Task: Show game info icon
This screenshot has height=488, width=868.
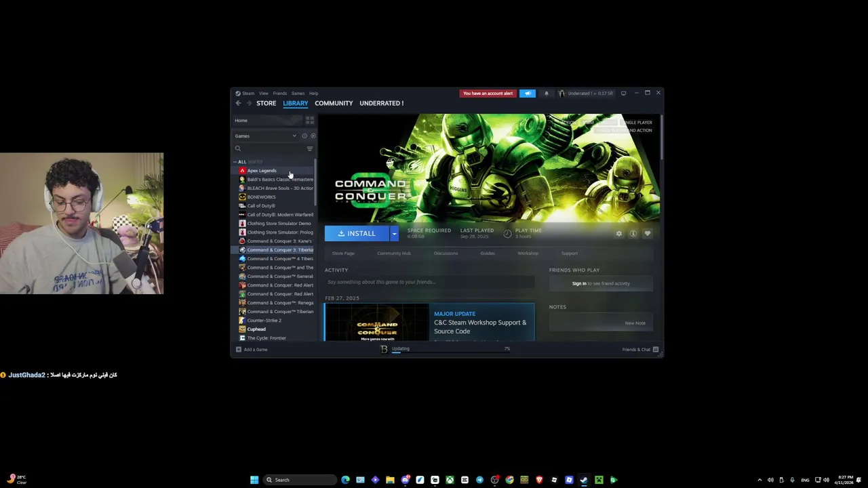Action: point(633,233)
